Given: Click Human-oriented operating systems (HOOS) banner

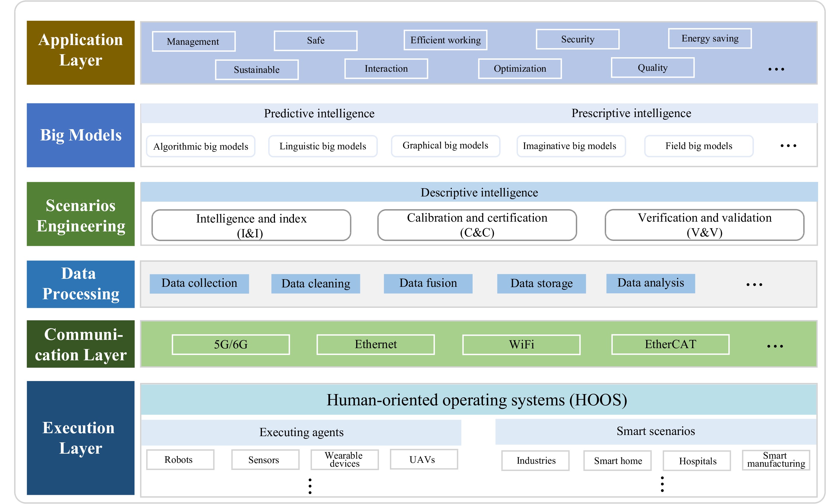Looking at the screenshot, I should point(479,400).
